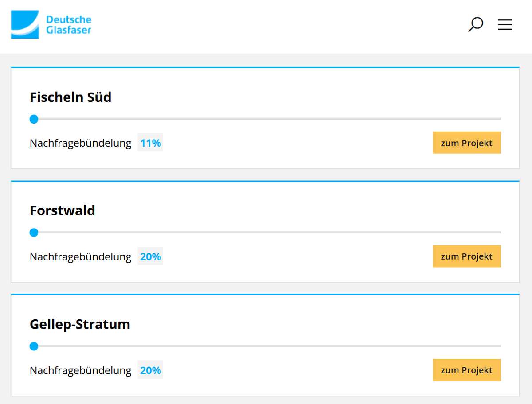Screen dimensions: 532x404
Task: Click the Fischeln Süd progress dot
Action: coord(34,119)
